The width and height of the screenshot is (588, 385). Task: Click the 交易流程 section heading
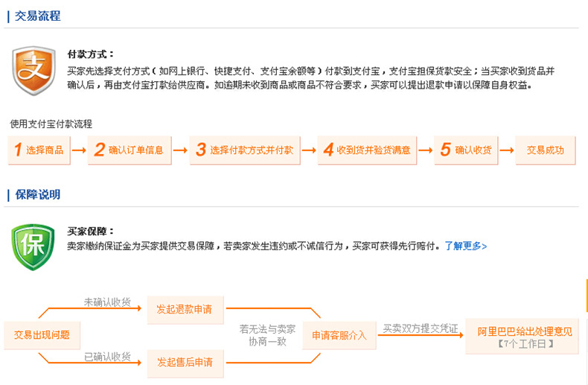tap(37, 16)
